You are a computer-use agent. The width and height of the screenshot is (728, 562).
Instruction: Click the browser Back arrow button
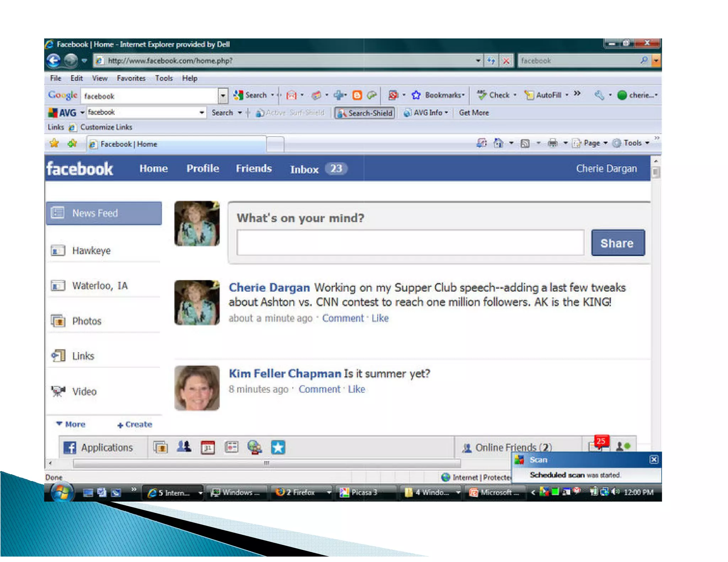click(x=54, y=60)
